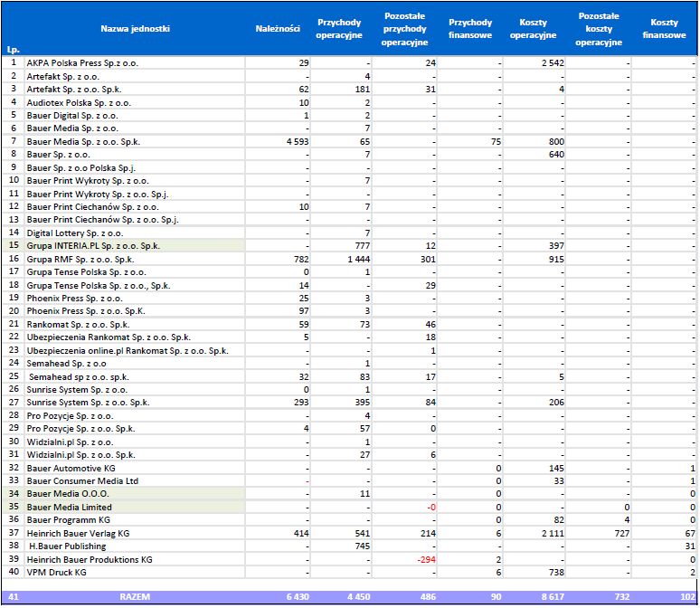700x608 pixels.
Task: Click the 'Lp.' header cell
Action: 14,50
